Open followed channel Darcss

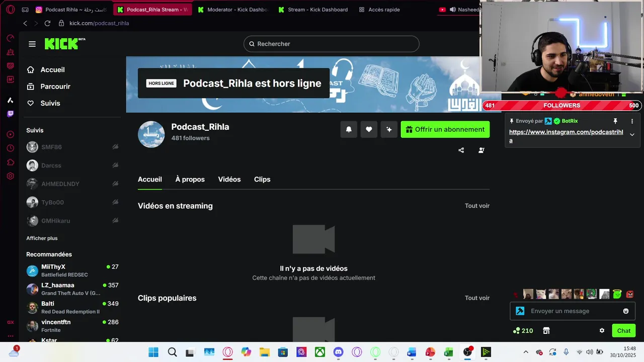[72, 165]
